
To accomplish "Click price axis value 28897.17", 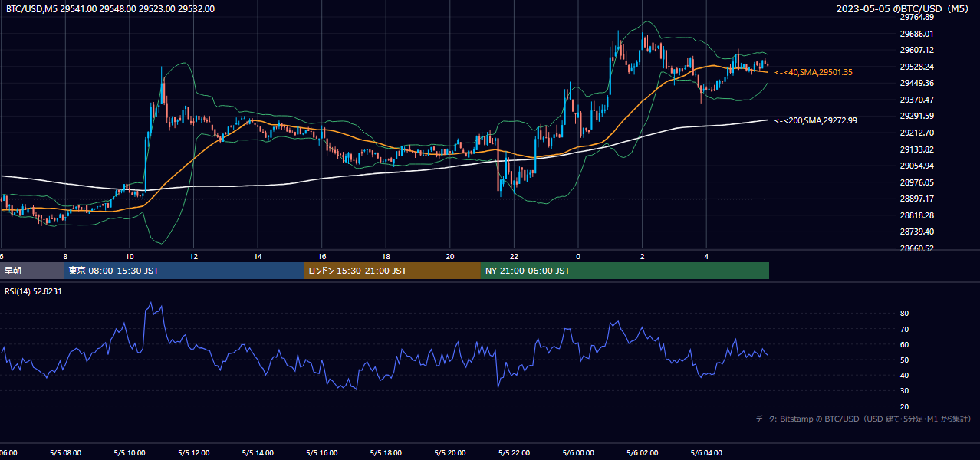I will pos(916,199).
